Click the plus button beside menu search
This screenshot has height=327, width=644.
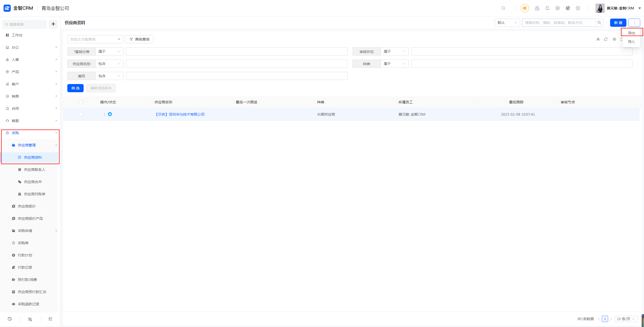[x=53, y=24]
